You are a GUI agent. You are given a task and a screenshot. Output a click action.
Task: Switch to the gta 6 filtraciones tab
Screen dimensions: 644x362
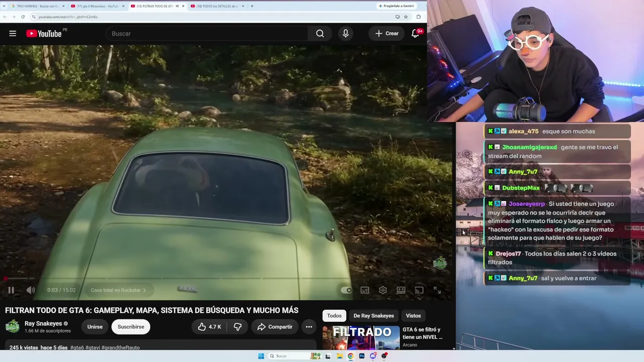tap(97, 6)
